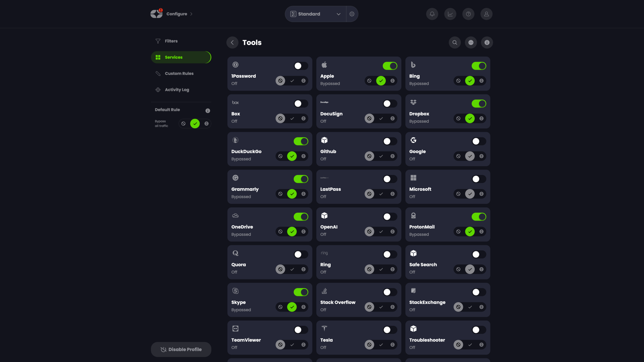
Task: Set Apple to redirect via globe icon
Action: coord(392,81)
